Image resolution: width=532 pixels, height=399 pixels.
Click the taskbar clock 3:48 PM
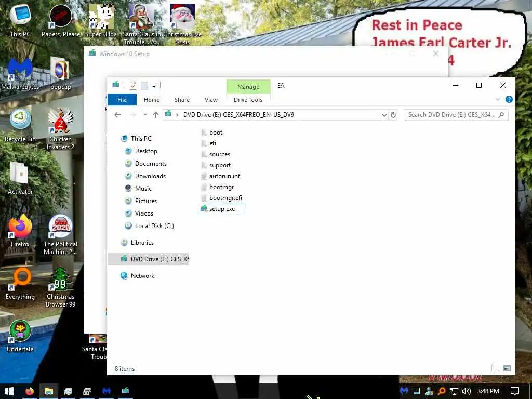(x=488, y=391)
